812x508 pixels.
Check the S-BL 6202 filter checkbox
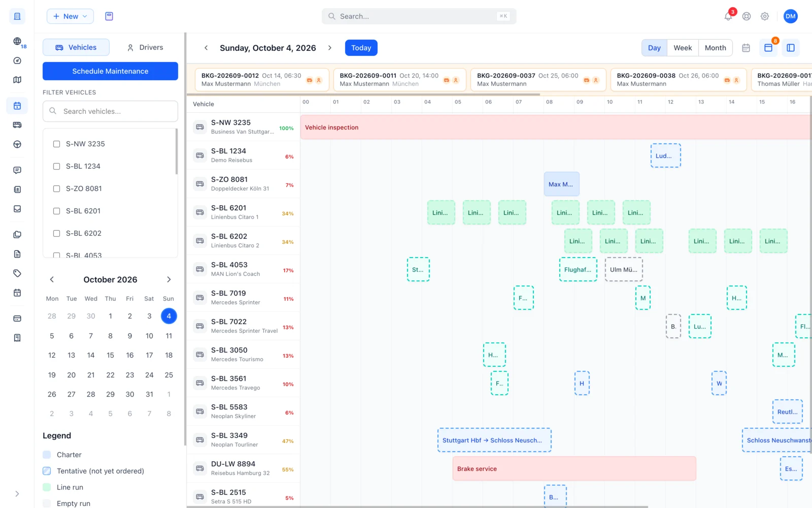click(x=57, y=233)
